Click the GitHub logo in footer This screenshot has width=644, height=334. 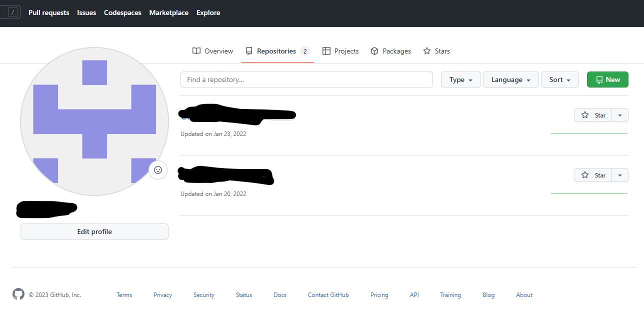(18, 294)
